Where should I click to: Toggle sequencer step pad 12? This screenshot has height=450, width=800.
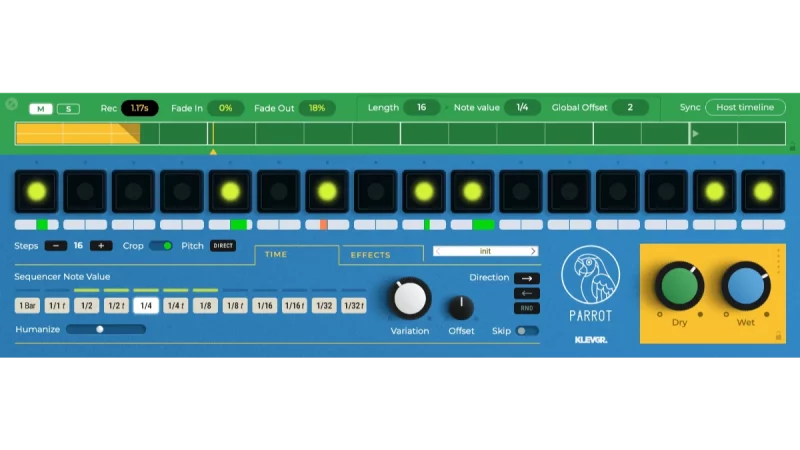click(x=569, y=192)
